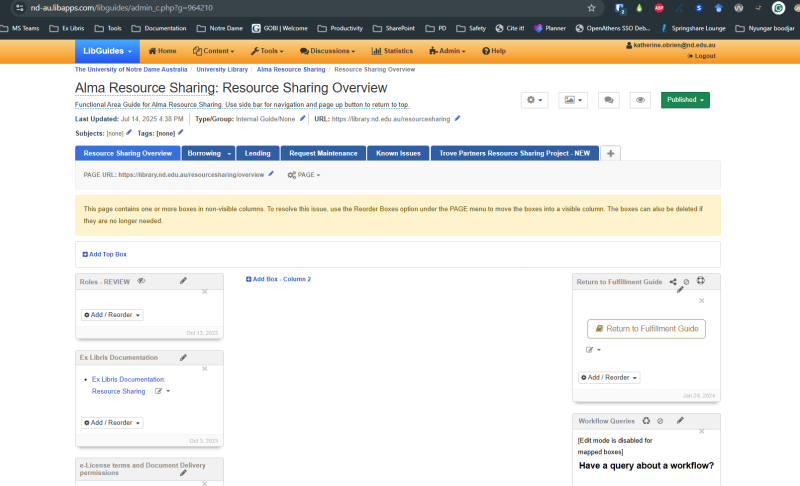Click the Logout link
800x486 pixels.
[x=702, y=56]
